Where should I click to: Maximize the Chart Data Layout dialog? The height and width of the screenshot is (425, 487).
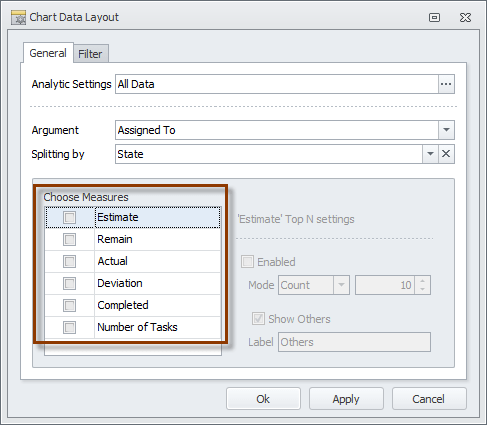(x=434, y=17)
